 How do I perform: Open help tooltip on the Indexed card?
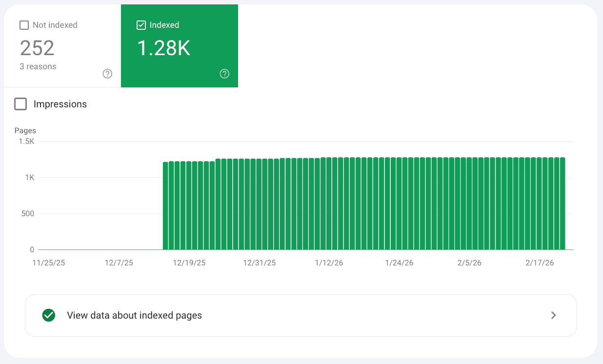[x=224, y=74]
